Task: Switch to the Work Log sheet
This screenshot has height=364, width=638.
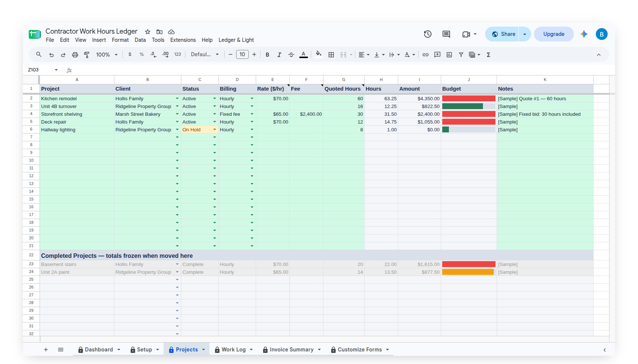Action: 234,350
